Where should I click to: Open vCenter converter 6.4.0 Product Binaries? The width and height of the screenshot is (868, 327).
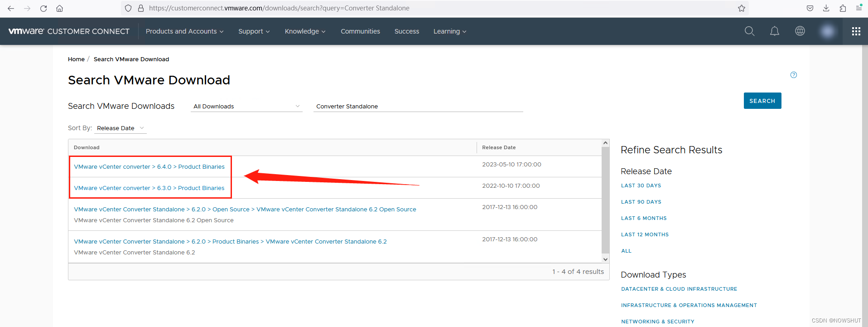[149, 167]
